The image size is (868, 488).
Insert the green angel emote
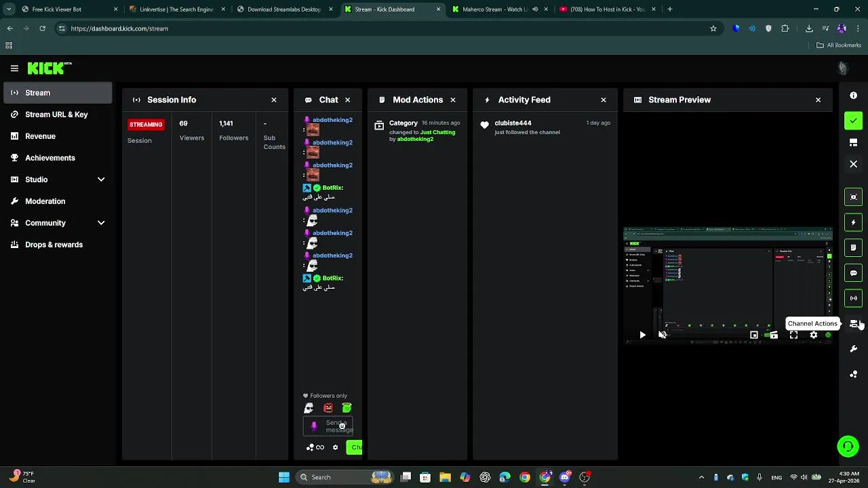coord(347,408)
